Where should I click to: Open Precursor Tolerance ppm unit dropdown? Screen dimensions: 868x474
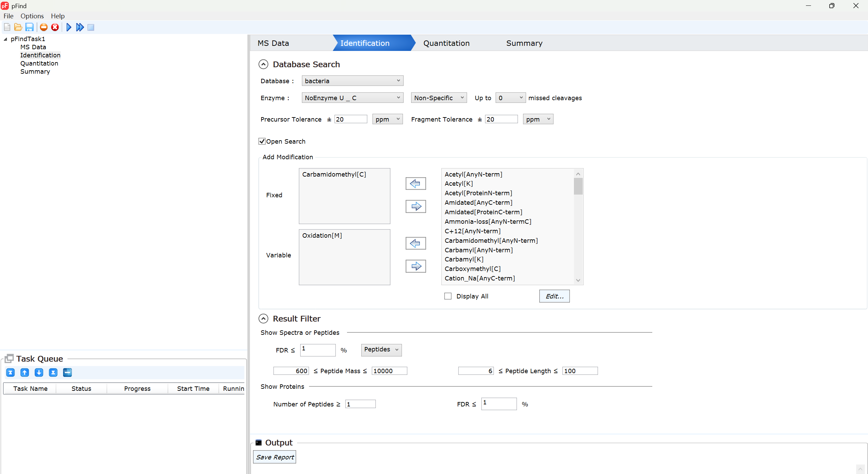pyautogui.click(x=387, y=119)
